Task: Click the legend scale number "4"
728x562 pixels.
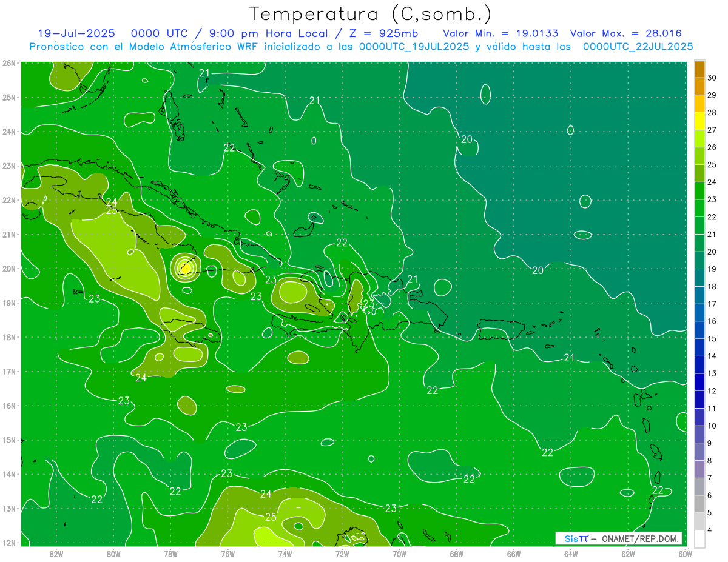Action: click(710, 530)
